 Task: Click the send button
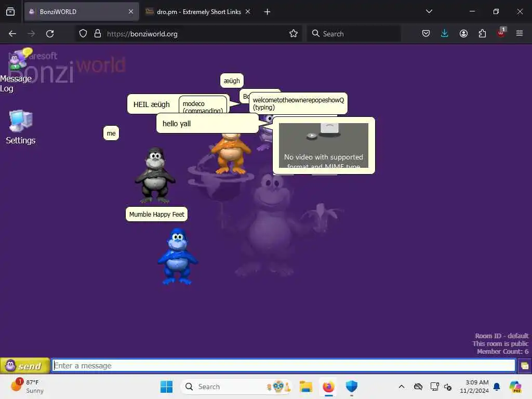25,366
